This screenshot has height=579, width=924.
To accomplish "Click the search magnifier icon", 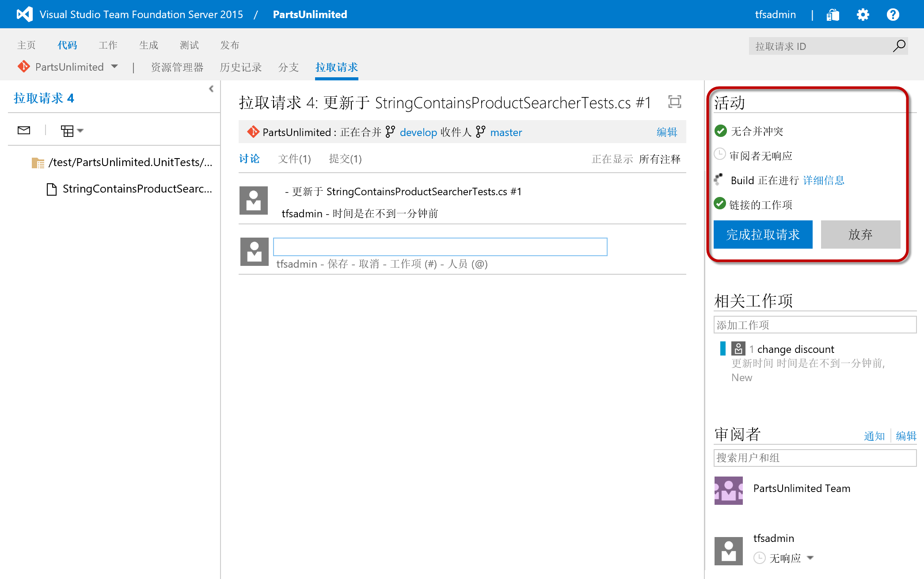I will 899,46.
